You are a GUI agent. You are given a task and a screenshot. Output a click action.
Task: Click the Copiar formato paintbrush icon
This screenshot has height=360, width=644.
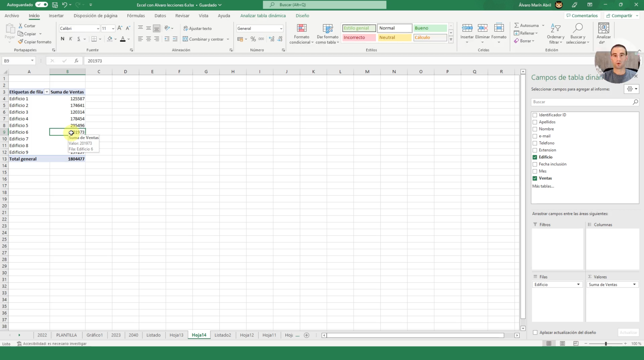[21, 42]
